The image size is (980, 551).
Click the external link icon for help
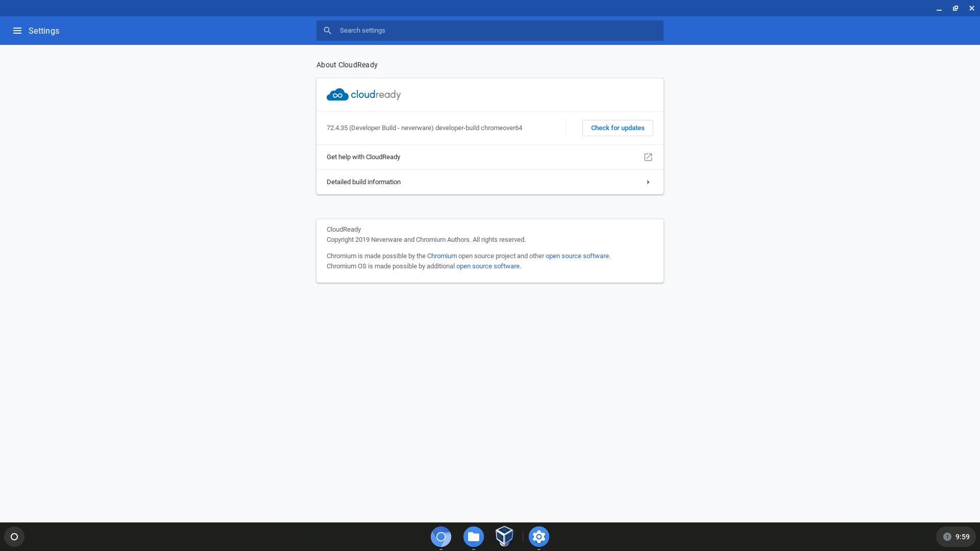tap(648, 157)
